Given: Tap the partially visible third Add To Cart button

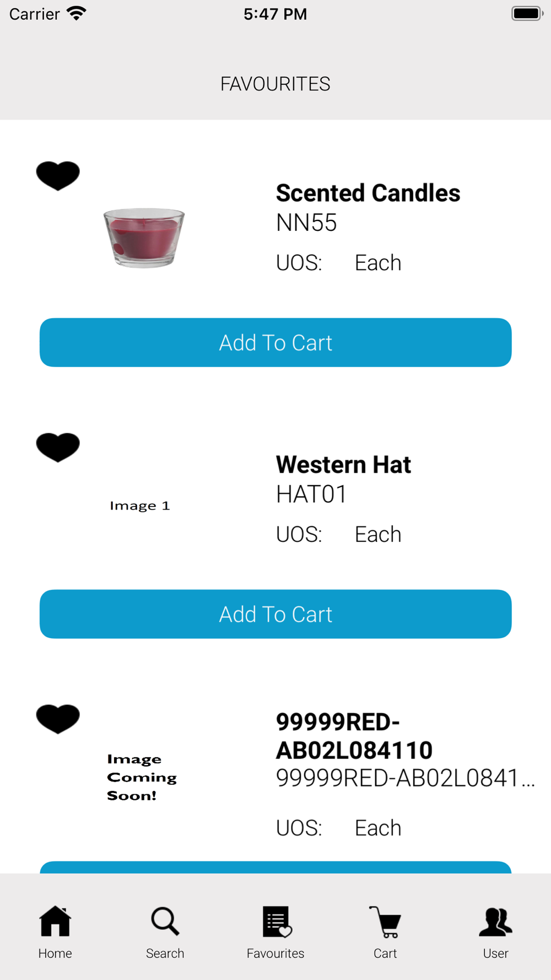Looking at the screenshot, I should coord(275,867).
